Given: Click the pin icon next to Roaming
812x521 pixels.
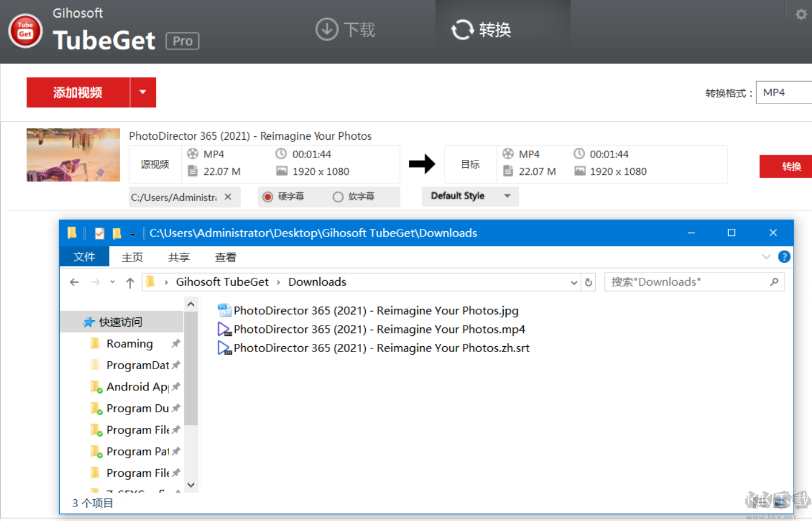Looking at the screenshot, I should point(176,343).
